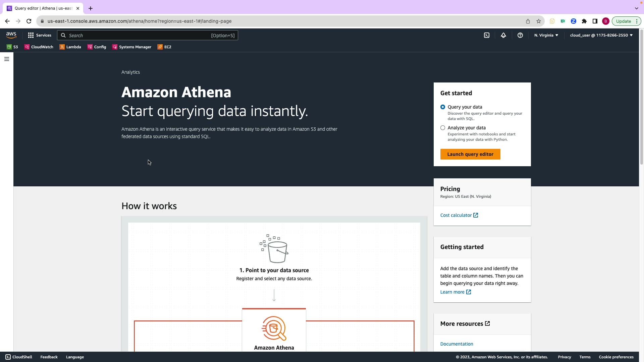Open Systems Manager favorite shortcut

pyautogui.click(x=132, y=47)
